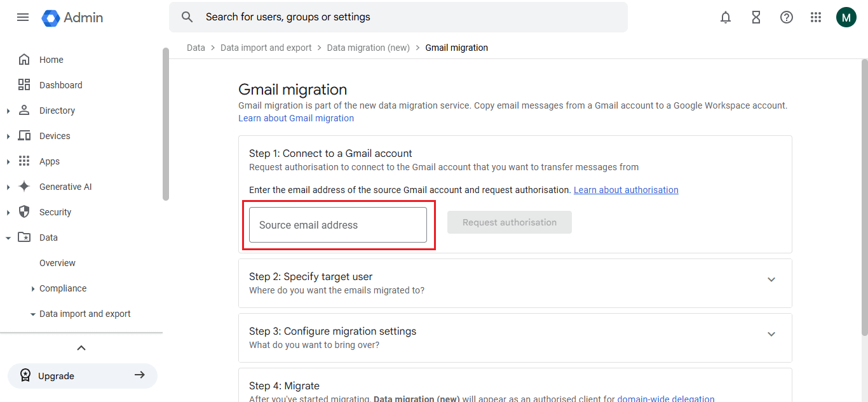Go to Data migration (new) breadcrumb
The width and height of the screenshot is (868, 402).
pyautogui.click(x=369, y=48)
